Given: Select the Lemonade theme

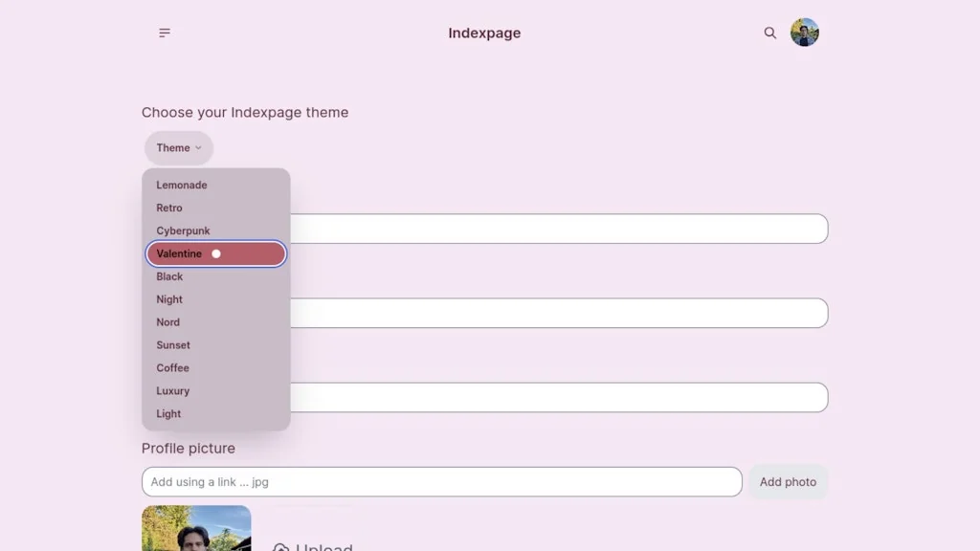Looking at the screenshot, I should pos(181,185).
